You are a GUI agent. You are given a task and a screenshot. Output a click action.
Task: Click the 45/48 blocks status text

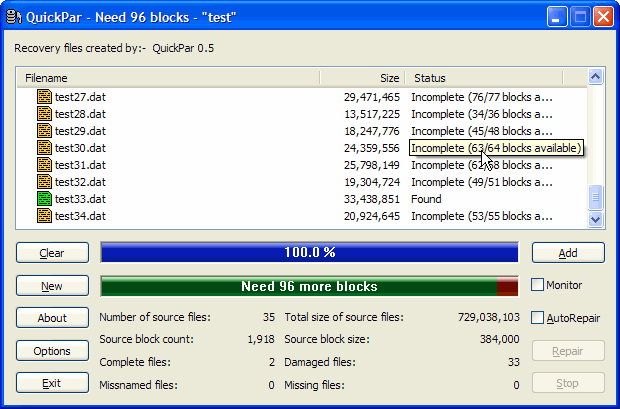tap(482, 131)
